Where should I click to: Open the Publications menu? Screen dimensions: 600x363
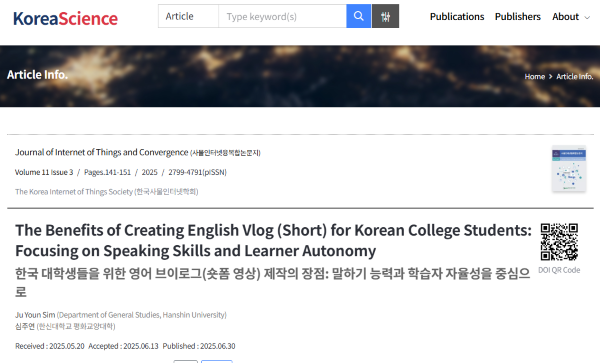[457, 17]
